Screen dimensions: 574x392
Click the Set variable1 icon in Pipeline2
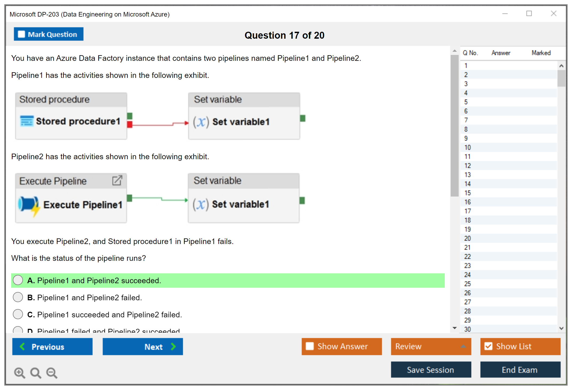(200, 204)
